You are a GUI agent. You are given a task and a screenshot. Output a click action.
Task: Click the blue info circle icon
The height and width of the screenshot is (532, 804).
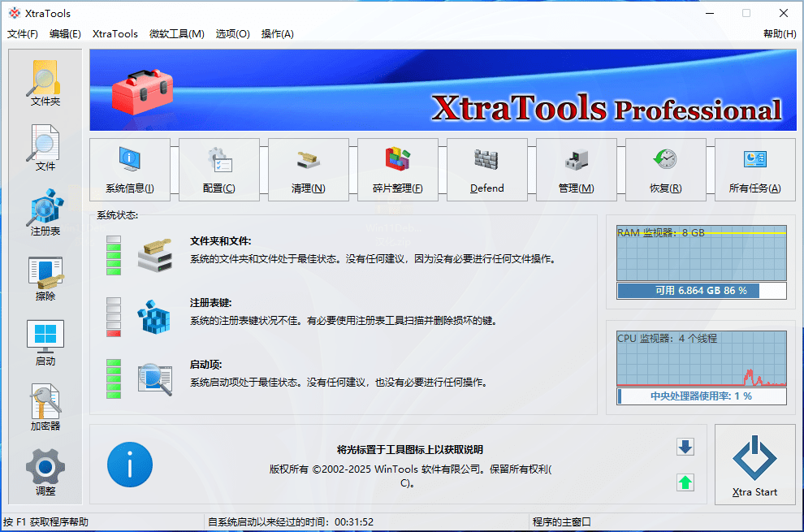(x=130, y=465)
